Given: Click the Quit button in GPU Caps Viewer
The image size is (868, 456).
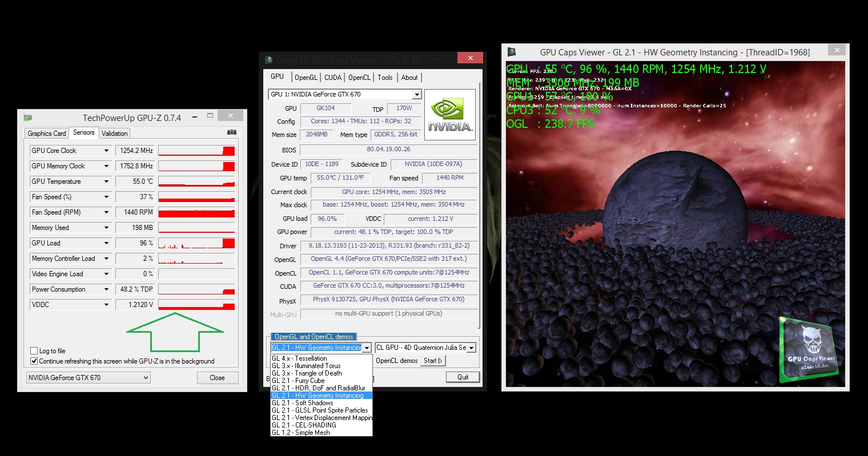Looking at the screenshot, I should click(x=463, y=377).
